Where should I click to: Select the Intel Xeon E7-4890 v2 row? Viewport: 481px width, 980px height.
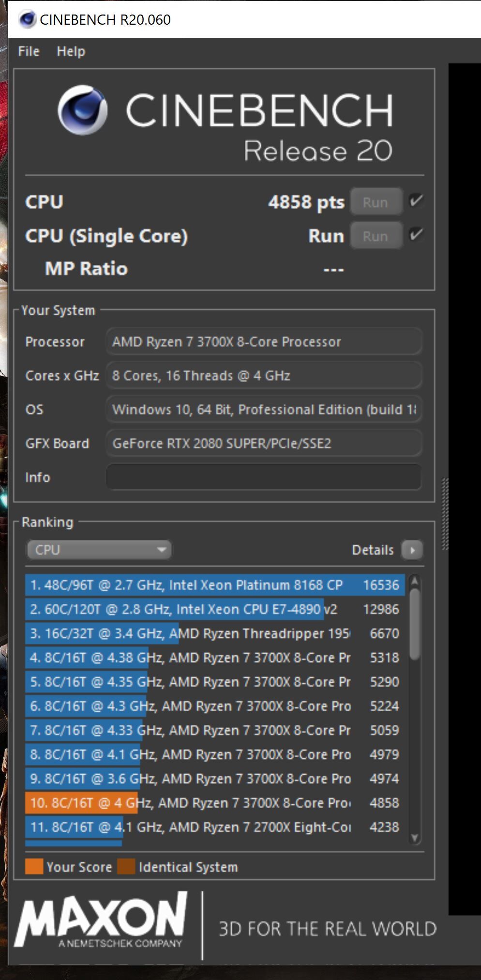[215, 609]
